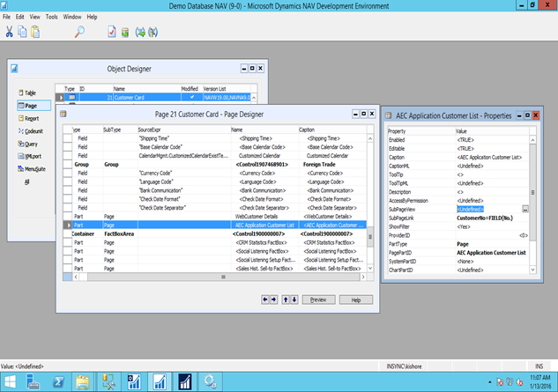
Task: Select the "Check Date Separator" field row
Action: (x=215, y=208)
